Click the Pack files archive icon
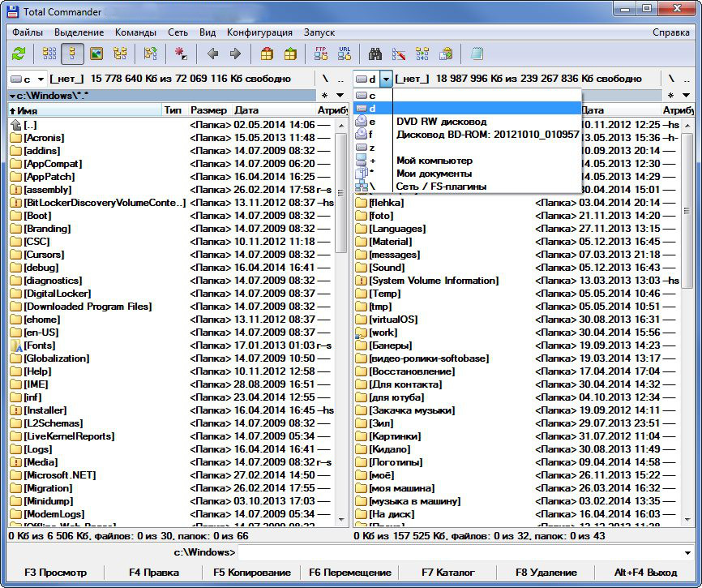The width and height of the screenshot is (702, 588). tap(267, 54)
